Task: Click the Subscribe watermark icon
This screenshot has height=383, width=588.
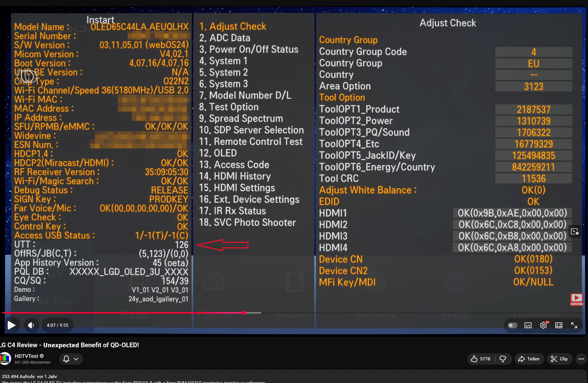Action: pyautogui.click(x=576, y=299)
